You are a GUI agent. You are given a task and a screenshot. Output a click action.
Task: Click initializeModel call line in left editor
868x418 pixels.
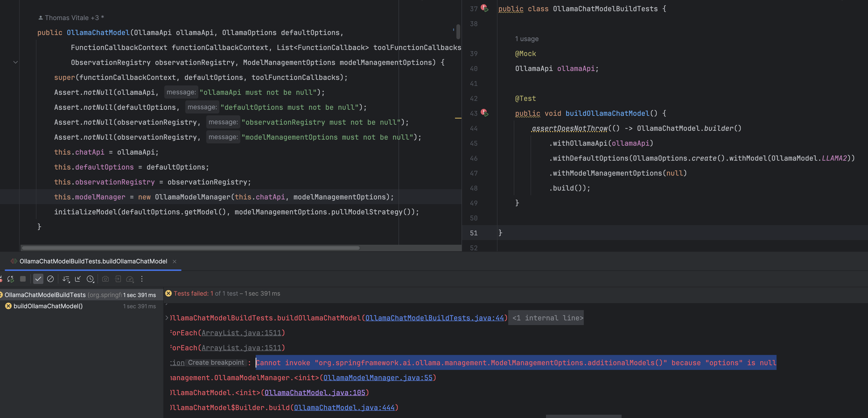(237, 212)
